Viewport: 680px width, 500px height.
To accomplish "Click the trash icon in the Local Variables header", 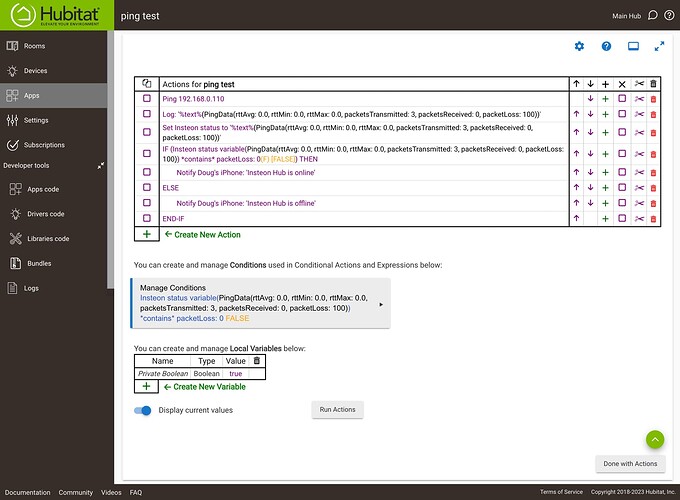I will (257, 361).
